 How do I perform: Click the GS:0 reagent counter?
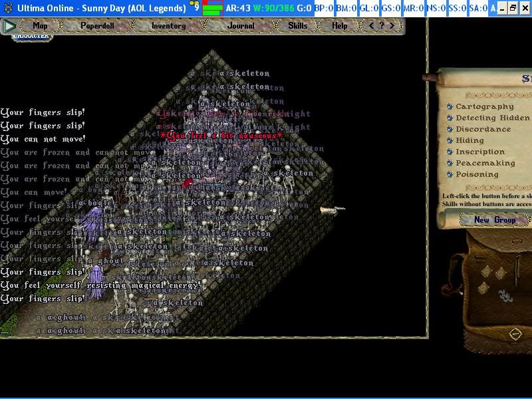coord(391,8)
